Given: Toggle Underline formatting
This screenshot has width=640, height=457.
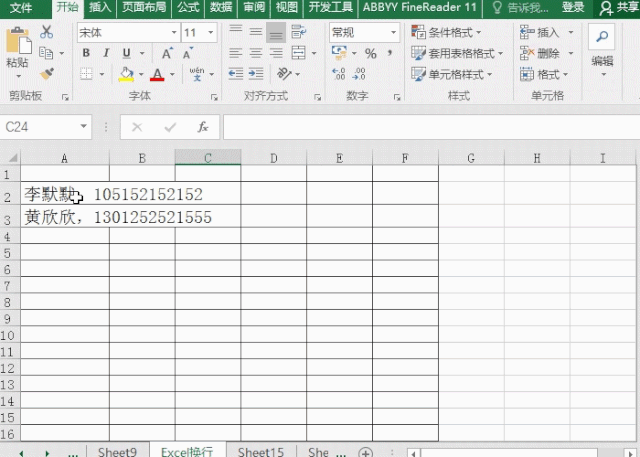Looking at the screenshot, I should (127, 53).
